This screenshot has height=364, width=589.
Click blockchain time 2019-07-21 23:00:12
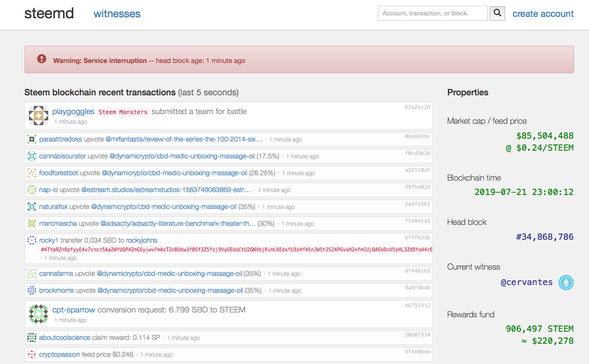click(x=524, y=192)
